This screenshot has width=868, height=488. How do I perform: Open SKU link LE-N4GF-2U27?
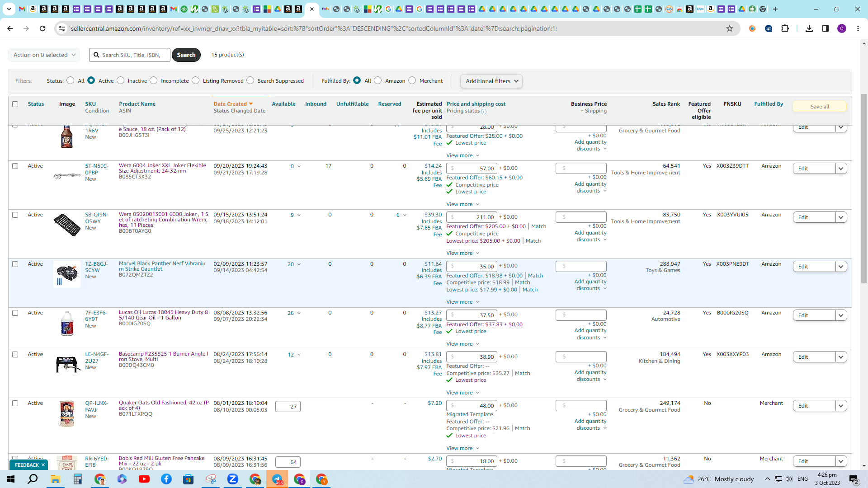tap(97, 357)
